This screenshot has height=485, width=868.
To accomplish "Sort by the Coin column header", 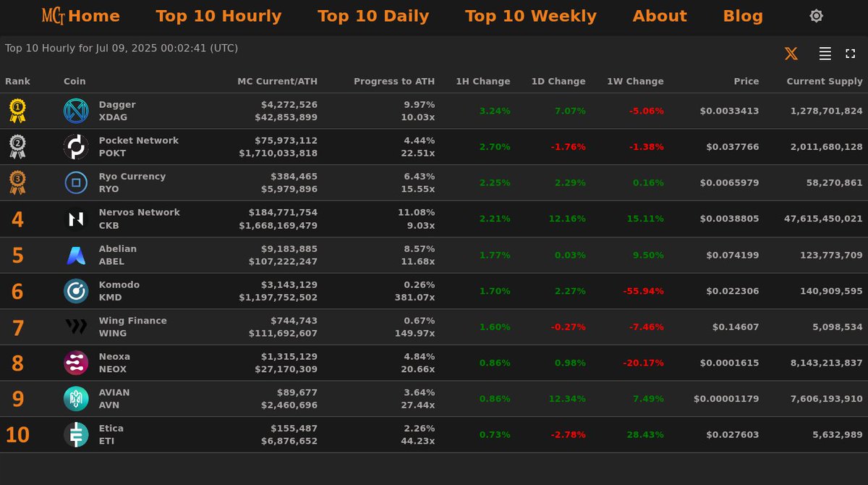I will click(75, 82).
